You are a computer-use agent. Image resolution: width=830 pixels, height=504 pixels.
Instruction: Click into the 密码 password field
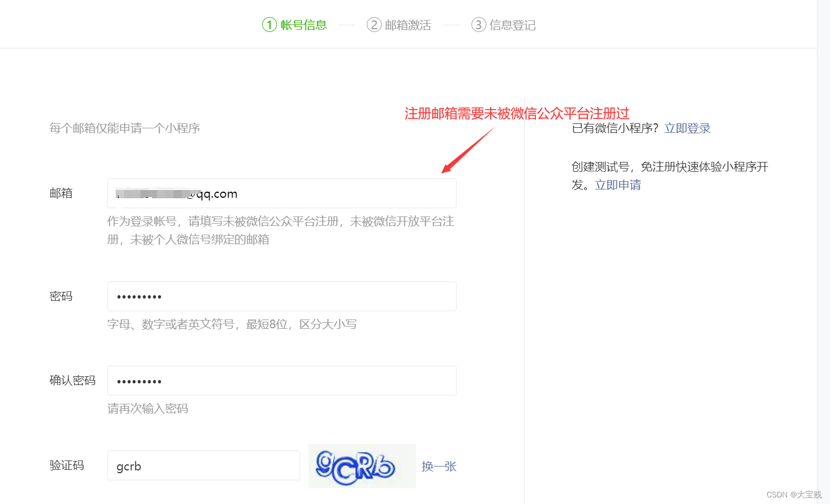(x=281, y=296)
